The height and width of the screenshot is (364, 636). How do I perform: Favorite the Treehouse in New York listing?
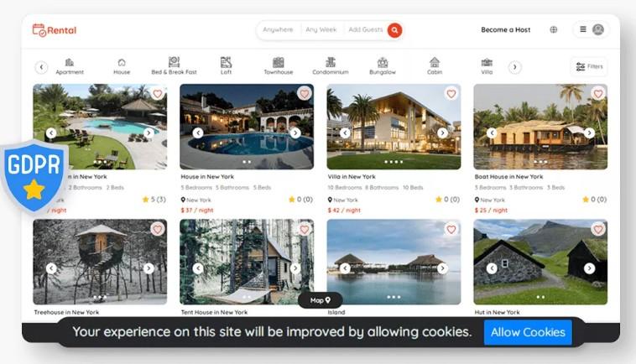coord(158,230)
